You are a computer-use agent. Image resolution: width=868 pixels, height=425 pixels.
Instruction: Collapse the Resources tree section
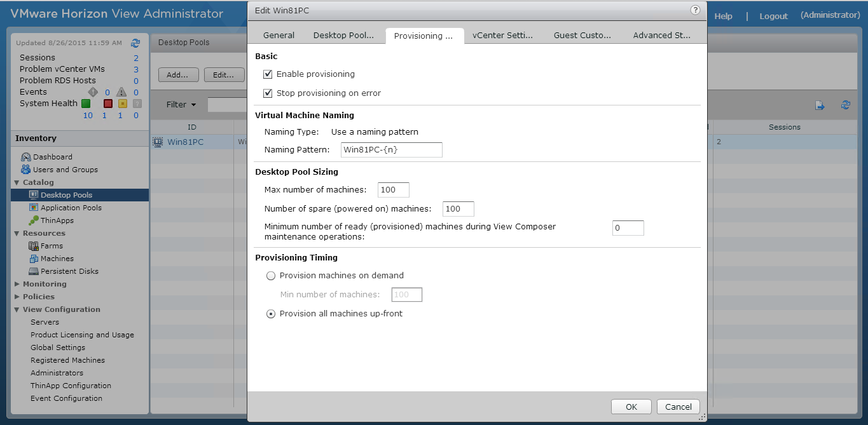click(17, 233)
